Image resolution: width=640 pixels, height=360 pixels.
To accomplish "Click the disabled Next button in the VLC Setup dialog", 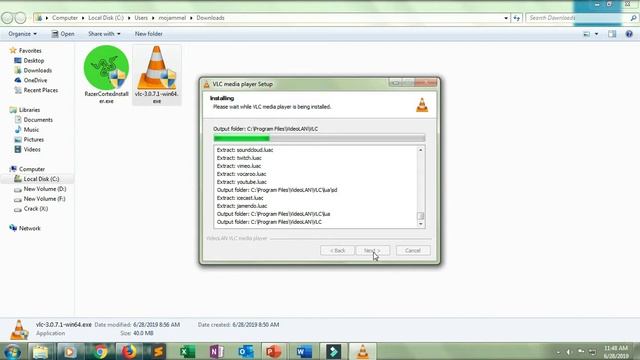I will pyautogui.click(x=373, y=250).
